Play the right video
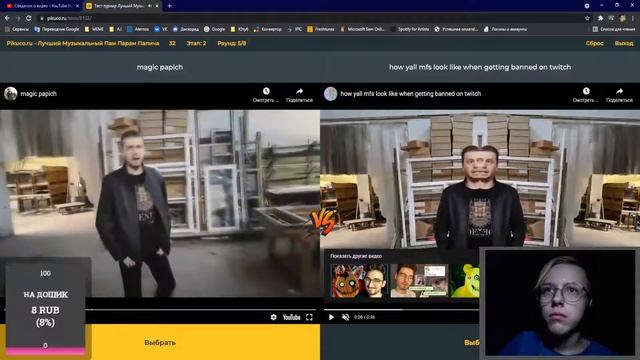This screenshot has height=360, width=640. pos(331,317)
